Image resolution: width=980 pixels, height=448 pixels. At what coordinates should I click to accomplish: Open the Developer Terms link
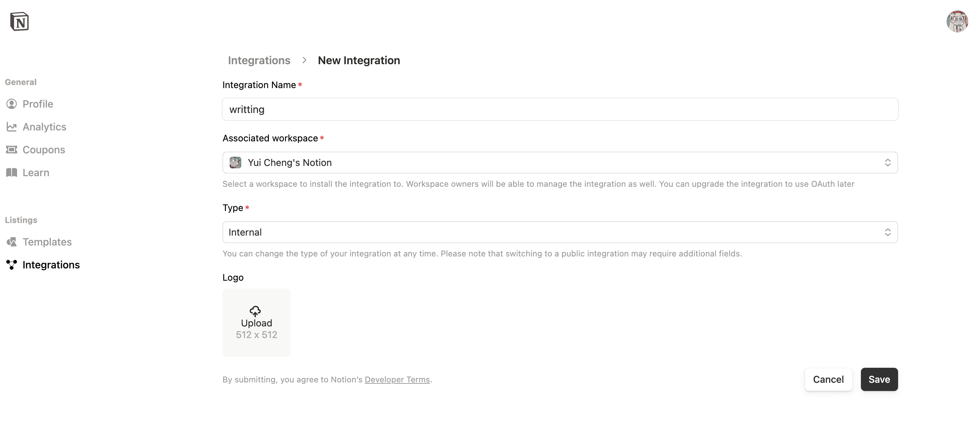[x=397, y=379]
